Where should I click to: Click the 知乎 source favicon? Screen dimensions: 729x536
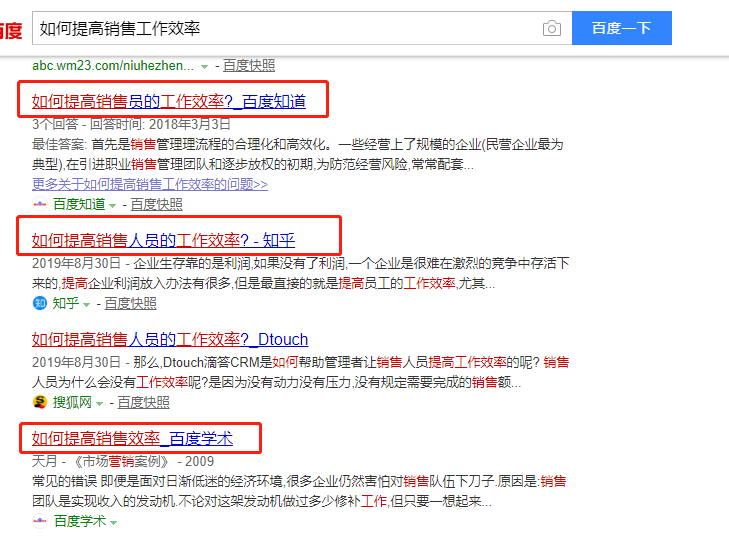[40, 303]
